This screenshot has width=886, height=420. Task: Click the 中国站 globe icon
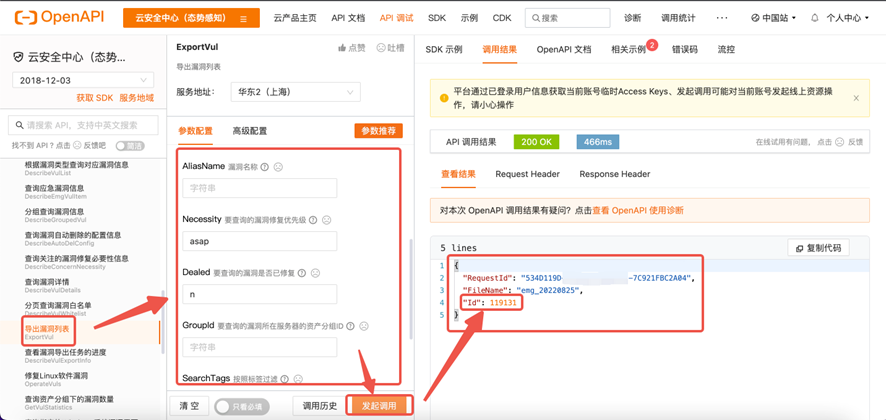(x=755, y=18)
